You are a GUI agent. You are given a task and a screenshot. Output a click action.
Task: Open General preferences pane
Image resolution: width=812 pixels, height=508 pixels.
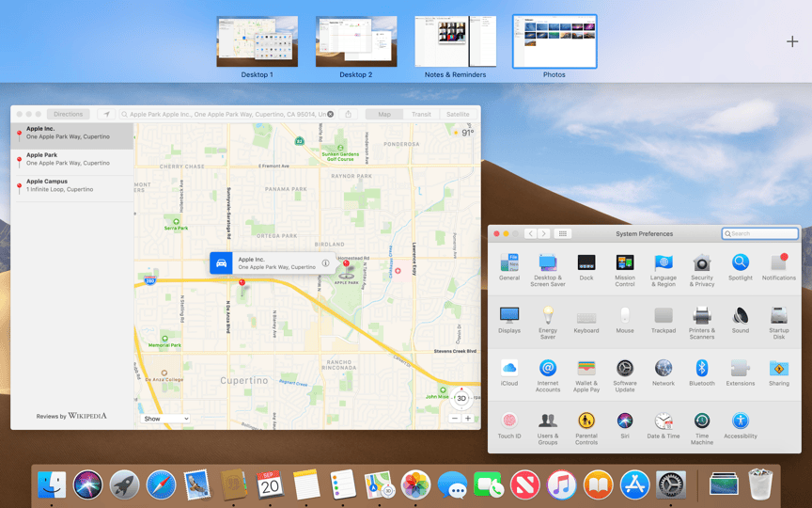click(x=509, y=267)
